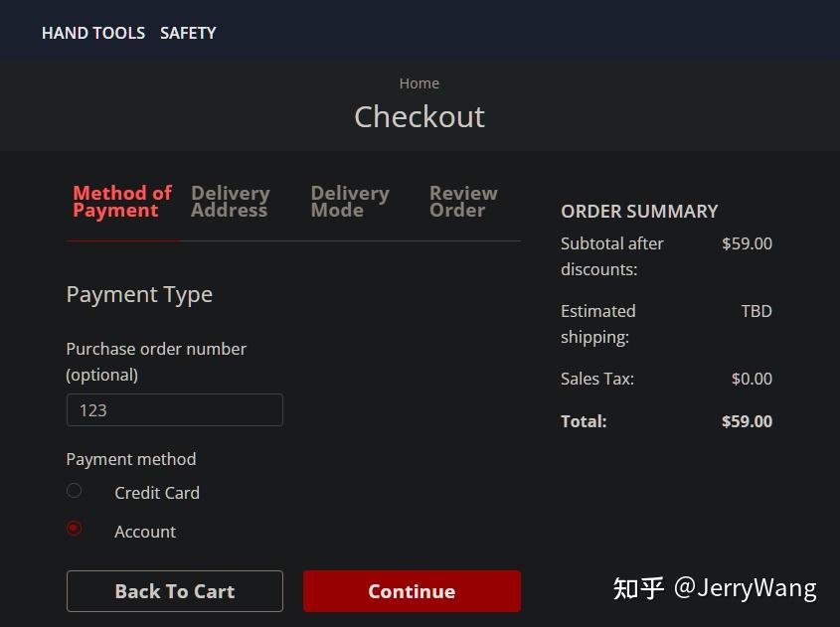This screenshot has height=627, width=840.
Task: Click the Payment Type section heading
Action: coord(139,294)
